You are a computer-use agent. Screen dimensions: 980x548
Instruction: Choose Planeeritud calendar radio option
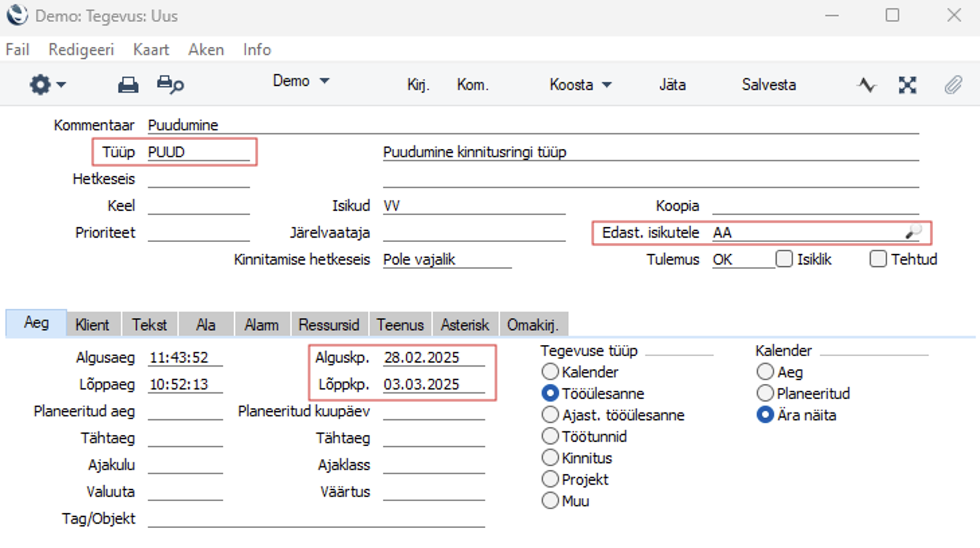(765, 393)
